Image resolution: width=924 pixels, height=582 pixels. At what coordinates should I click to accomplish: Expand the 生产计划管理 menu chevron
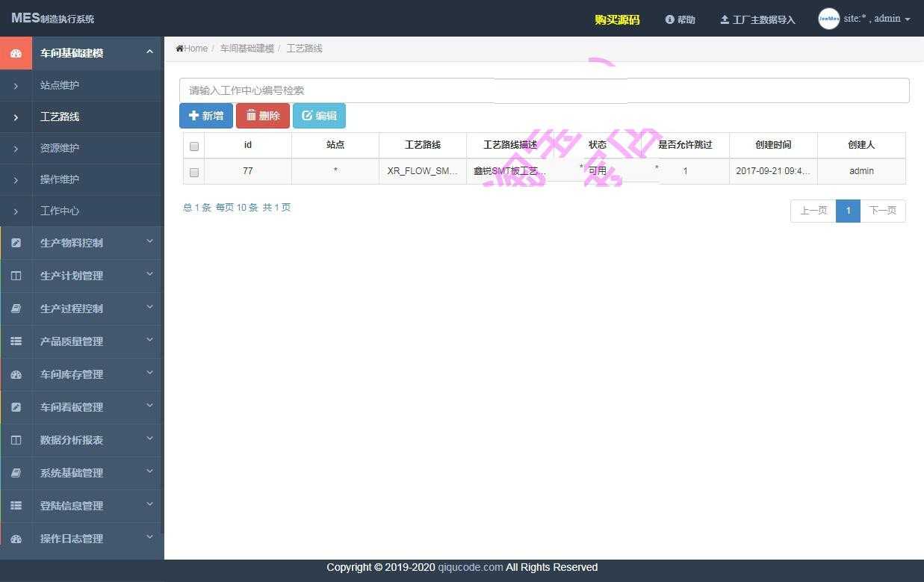point(149,274)
